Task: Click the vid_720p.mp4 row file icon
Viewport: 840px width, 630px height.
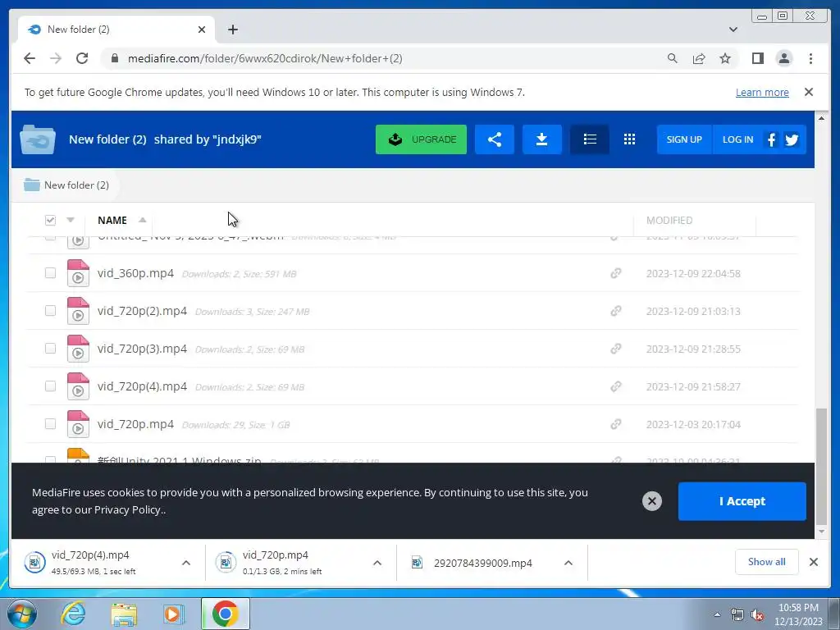Action: 78,424
